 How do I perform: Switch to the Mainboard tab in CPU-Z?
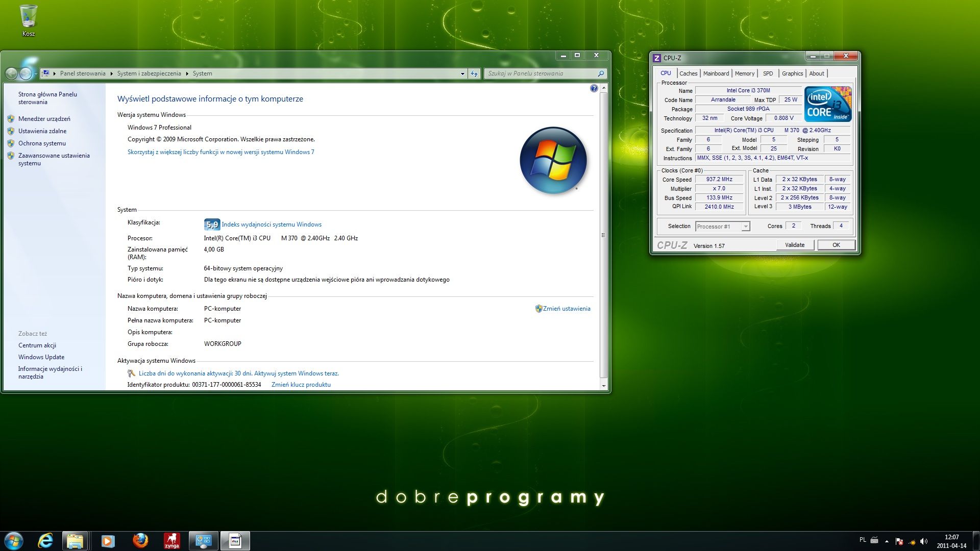click(x=716, y=73)
